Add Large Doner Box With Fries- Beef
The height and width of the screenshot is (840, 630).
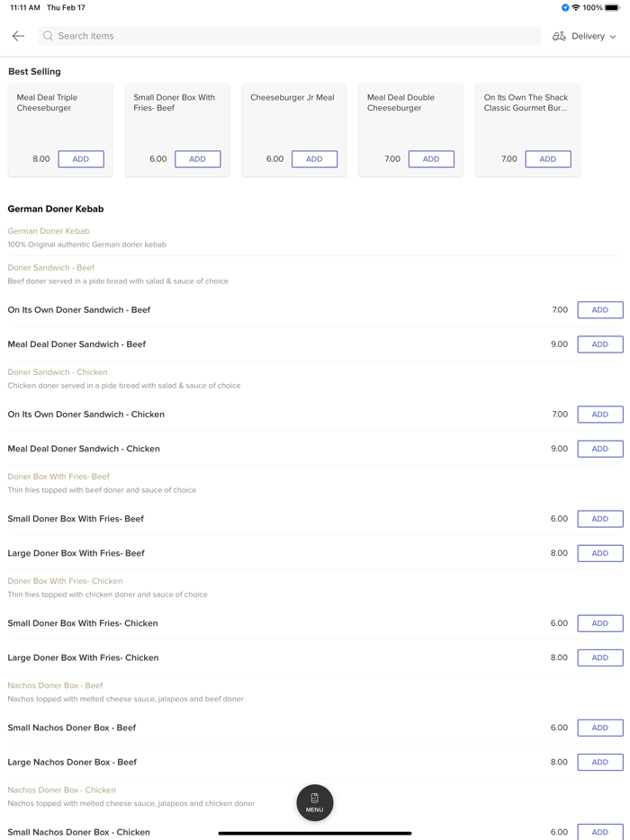pos(600,553)
